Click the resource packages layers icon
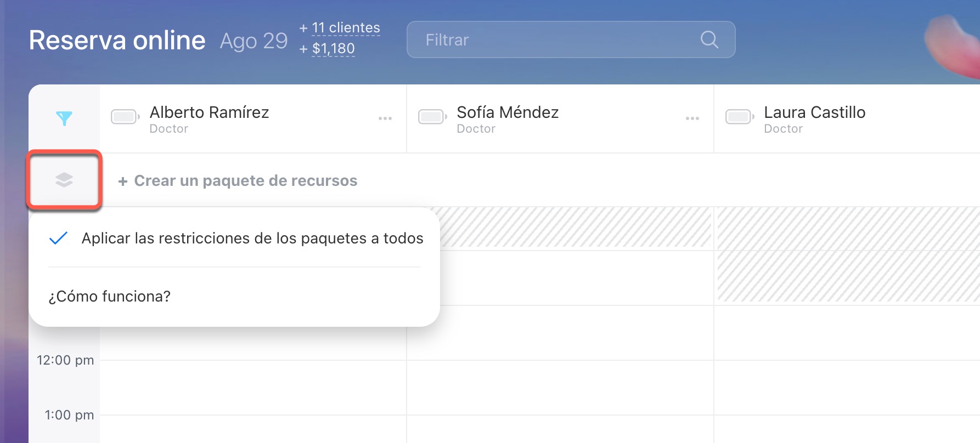980x443 pixels. point(64,180)
